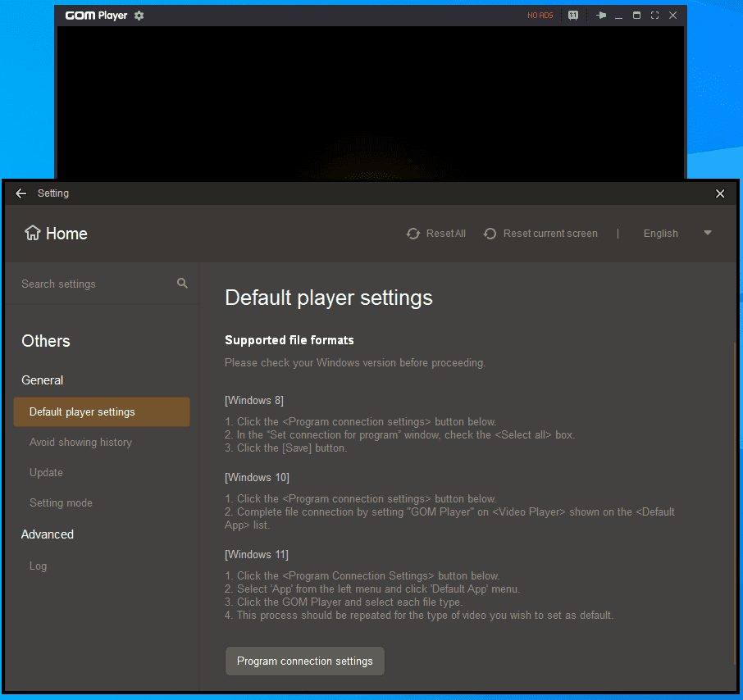Select Default player settings item

[102, 412]
